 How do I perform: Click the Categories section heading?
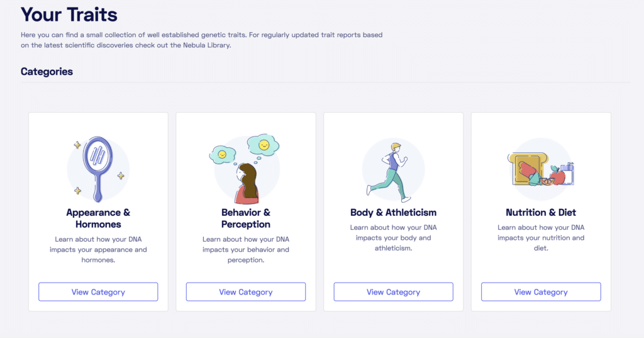(47, 72)
